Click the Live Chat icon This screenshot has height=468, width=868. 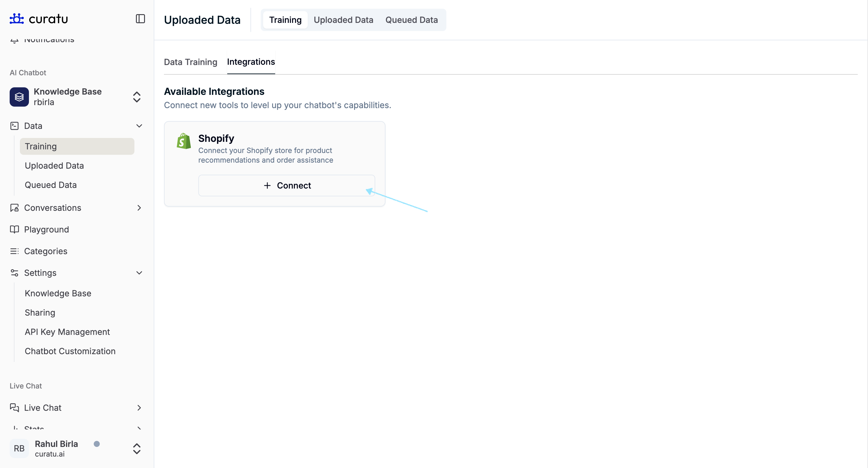coord(14,407)
